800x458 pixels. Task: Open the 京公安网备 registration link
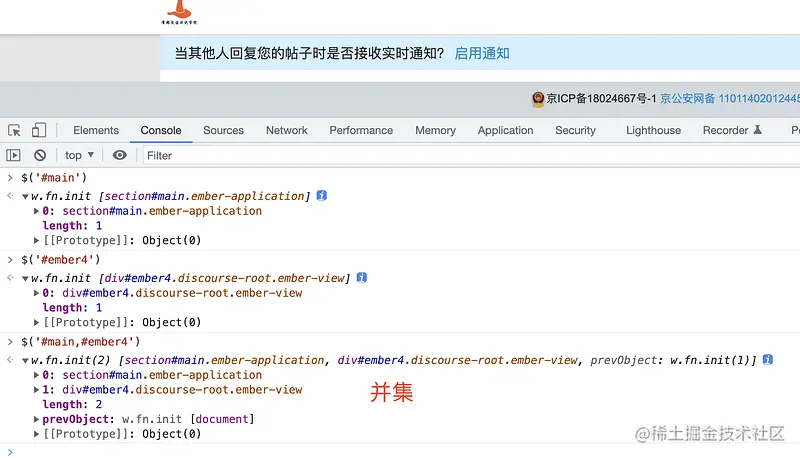coord(730,98)
